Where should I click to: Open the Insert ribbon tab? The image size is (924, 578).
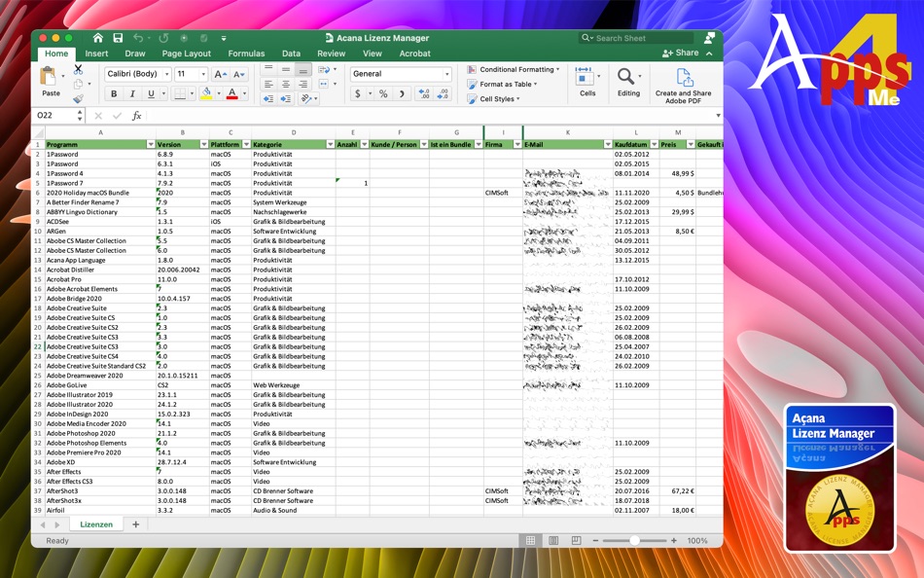[96, 54]
